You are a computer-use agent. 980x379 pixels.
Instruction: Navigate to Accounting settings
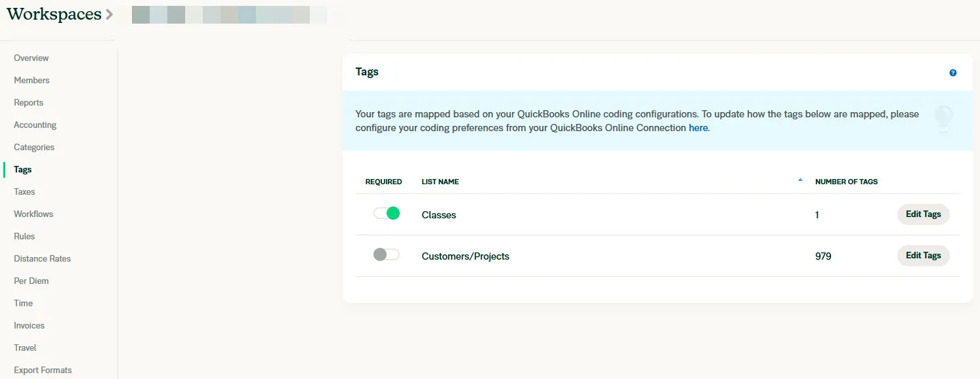click(35, 125)
